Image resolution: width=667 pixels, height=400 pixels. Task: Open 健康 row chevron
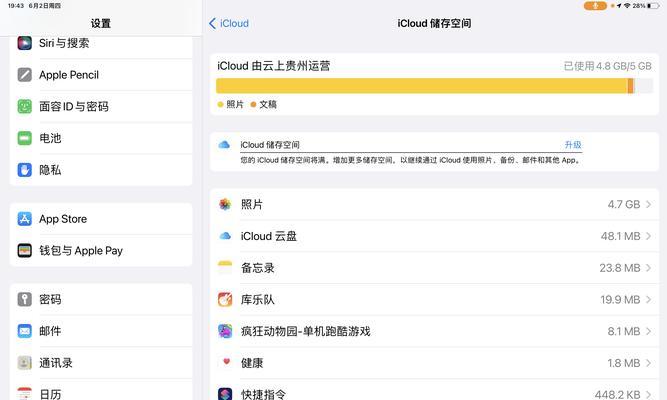(648, 363)
